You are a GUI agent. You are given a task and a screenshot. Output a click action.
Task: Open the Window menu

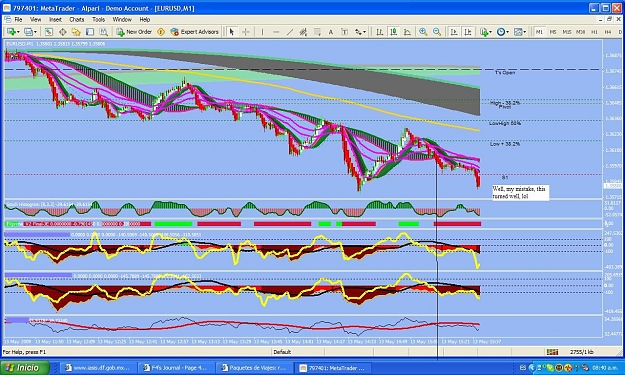click(x=122, y=20)
